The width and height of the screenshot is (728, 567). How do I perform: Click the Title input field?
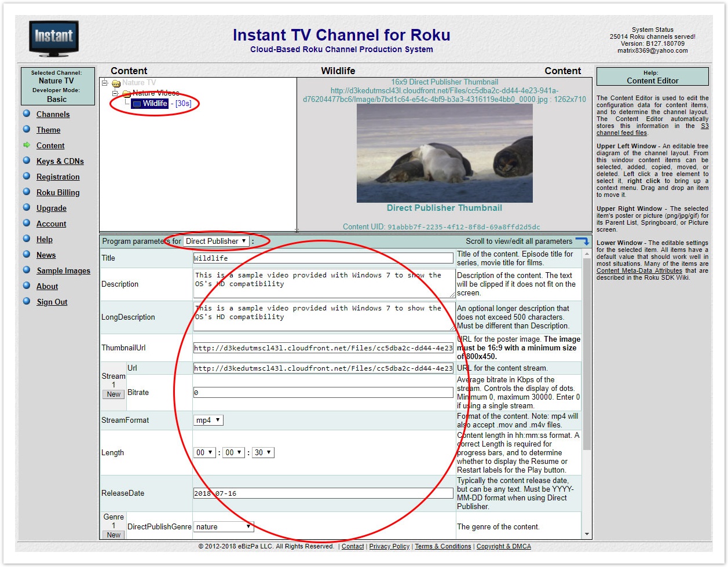click(323, 258)
